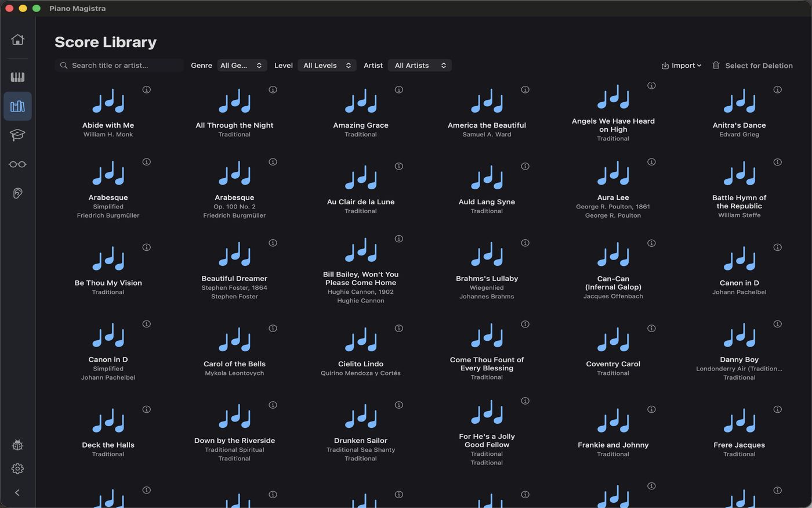Viewport: 812px width, 508px height.
Task: Show info for Arabesque Simplified
Action: pos(147,162)
